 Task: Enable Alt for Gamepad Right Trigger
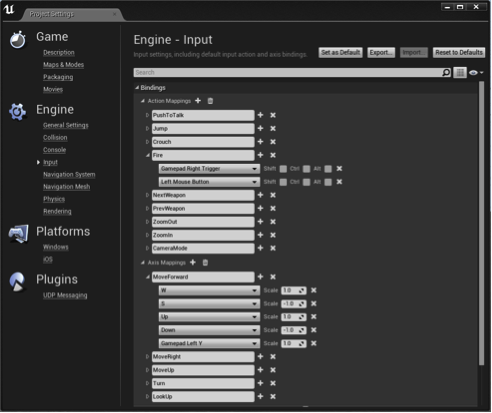click(328, 169)
